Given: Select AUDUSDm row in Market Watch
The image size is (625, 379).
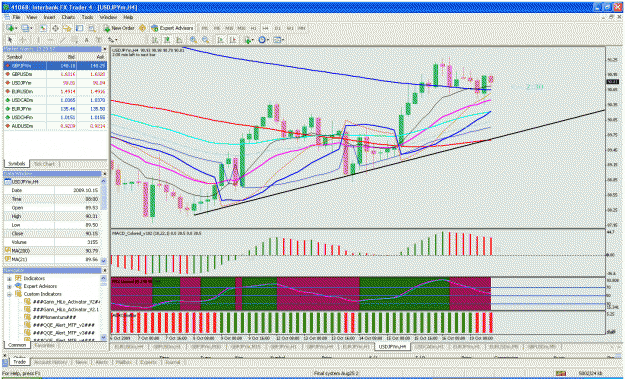Looking at the screenshot, I should coord(55,126).
